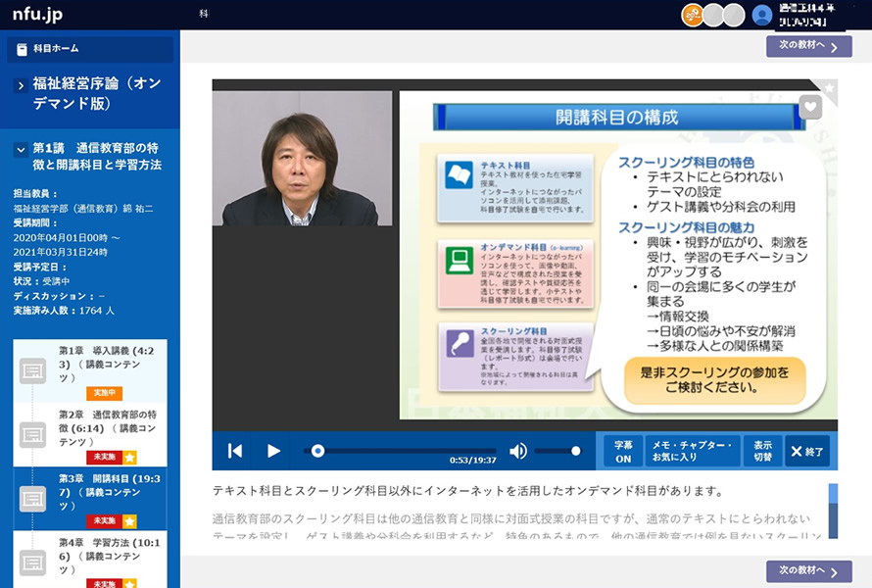This screenshot has height=588, width=872.
Task: Click the 表示切替 display switch button
Action: point(762,451)
